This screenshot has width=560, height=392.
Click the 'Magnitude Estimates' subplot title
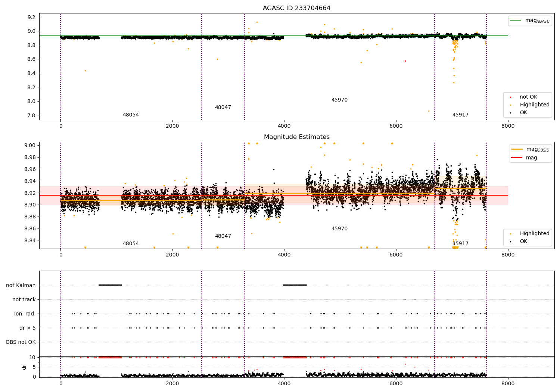[x=296, y=137]
